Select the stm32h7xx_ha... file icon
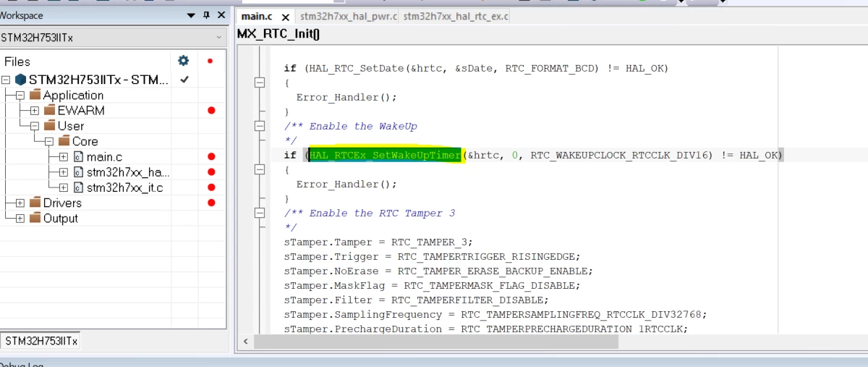Screen dimensions: 868x367 click(x=78, y=172)
